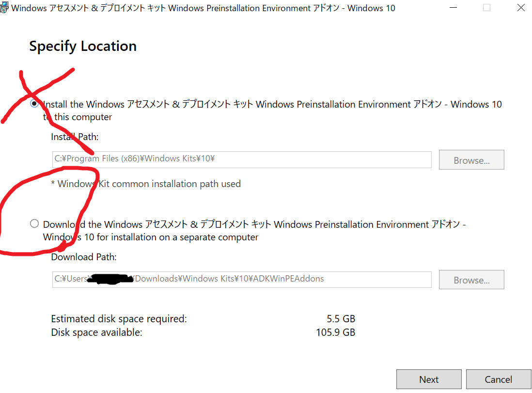The height and width of the screenshot is (393, 532).
Task: Click the Specify Location heading
Action: click(82, 46)
